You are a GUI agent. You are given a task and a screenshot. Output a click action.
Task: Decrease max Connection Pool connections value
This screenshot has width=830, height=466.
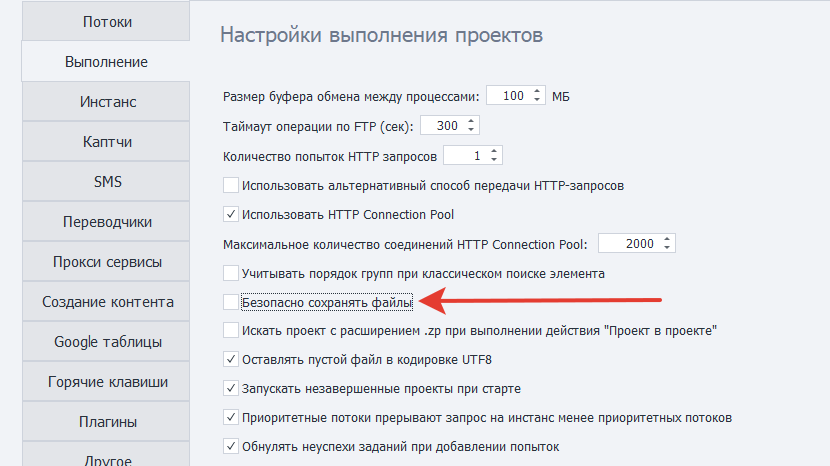click(x=667, y=248)
